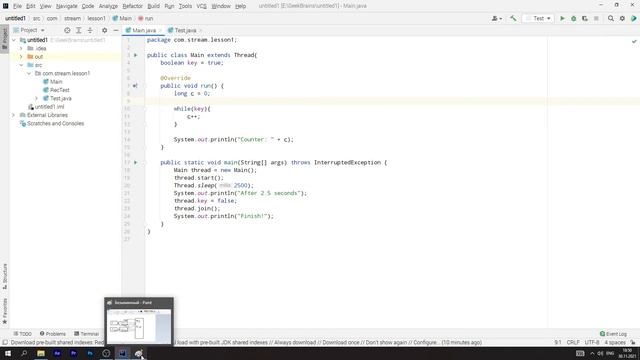The image size is (640, 360).
Task: Click the inspection checkmark in editor corner
Action: pos(634,41)
